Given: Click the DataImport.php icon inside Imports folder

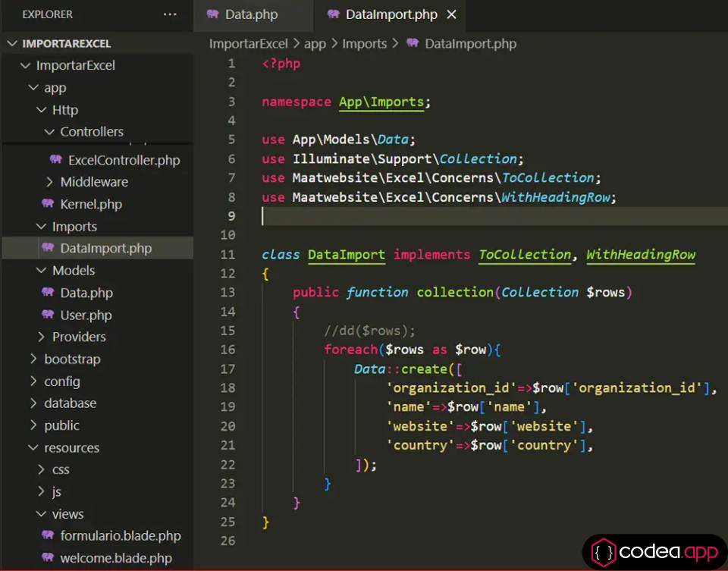Looking at the screenshot, I should tap(48, 248).
